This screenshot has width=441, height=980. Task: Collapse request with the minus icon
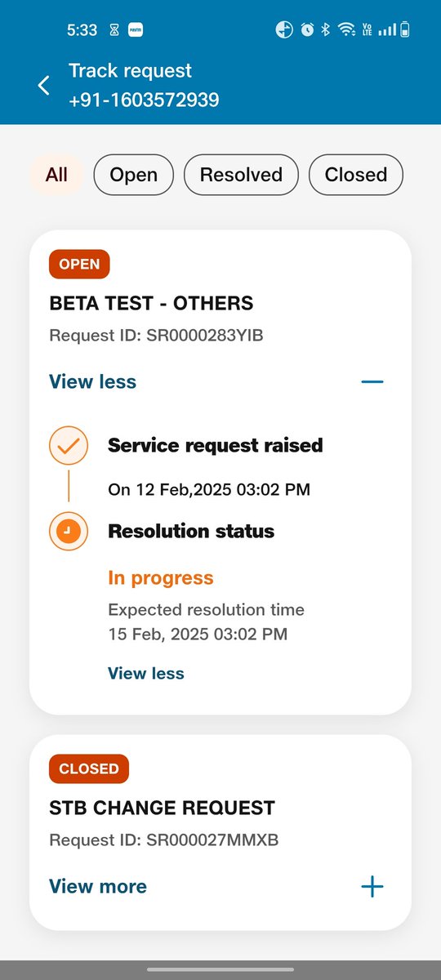pos(372,381)
